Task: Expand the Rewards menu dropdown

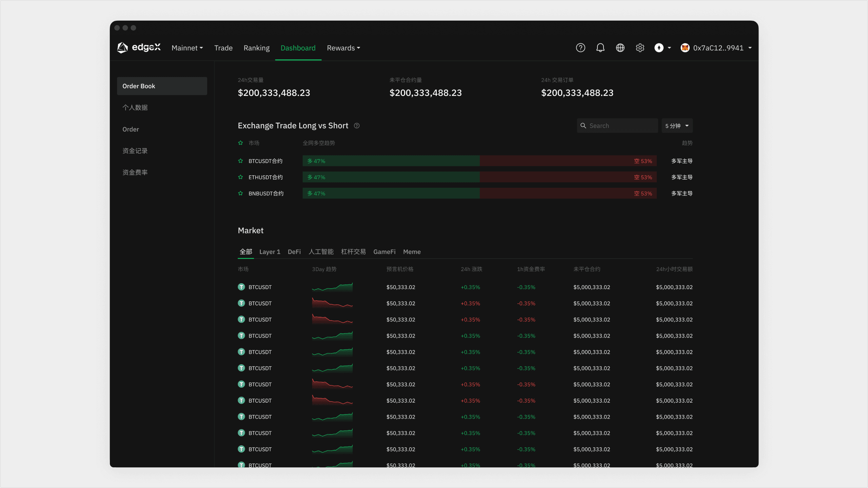Action: point(343,48)
